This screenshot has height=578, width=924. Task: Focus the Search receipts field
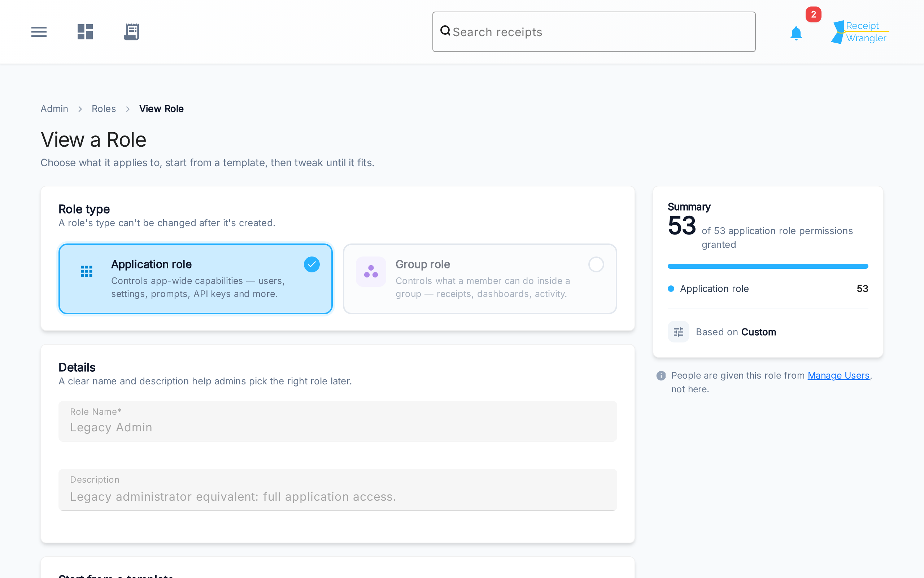594,32
